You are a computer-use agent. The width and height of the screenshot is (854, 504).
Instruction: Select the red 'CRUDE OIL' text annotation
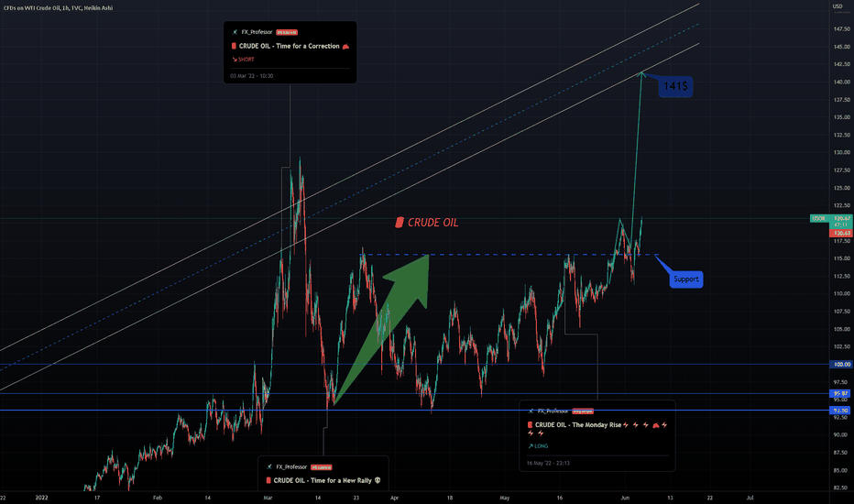coord(433,223)
